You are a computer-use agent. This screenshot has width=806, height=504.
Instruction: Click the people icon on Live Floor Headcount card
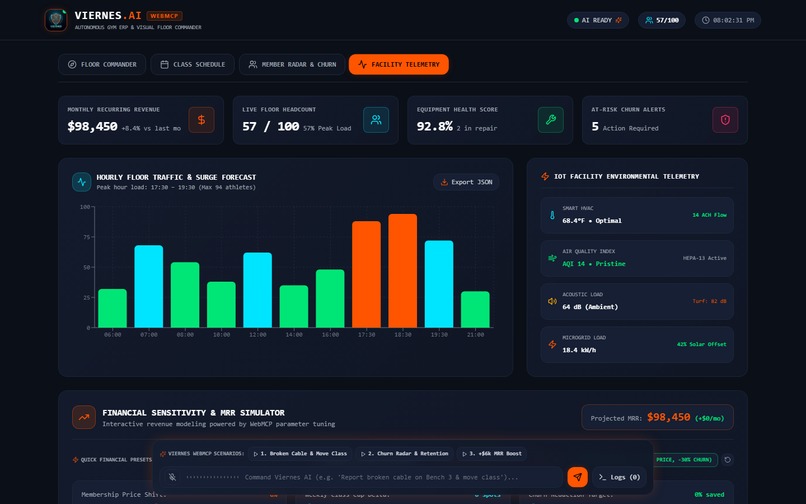376,120
